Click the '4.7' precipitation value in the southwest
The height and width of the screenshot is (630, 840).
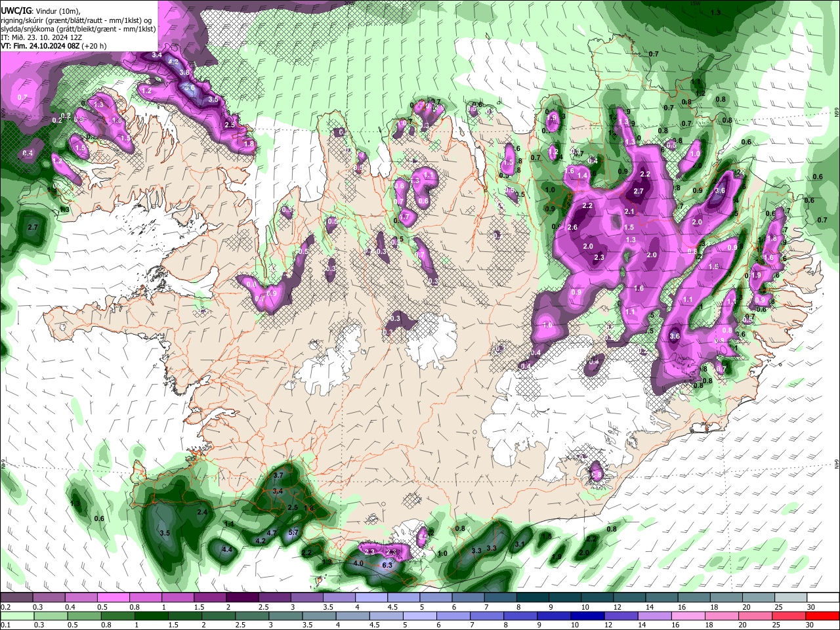[272, 533]
